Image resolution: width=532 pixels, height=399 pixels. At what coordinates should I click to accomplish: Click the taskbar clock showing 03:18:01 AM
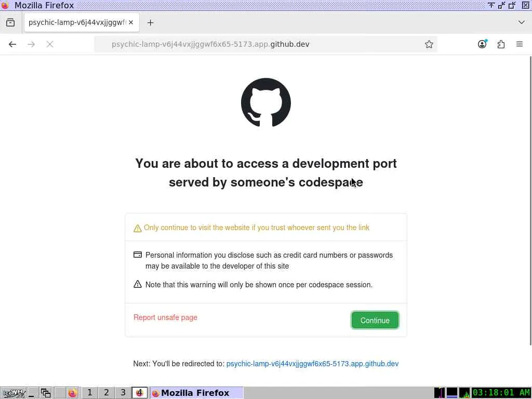coord(501,393)
